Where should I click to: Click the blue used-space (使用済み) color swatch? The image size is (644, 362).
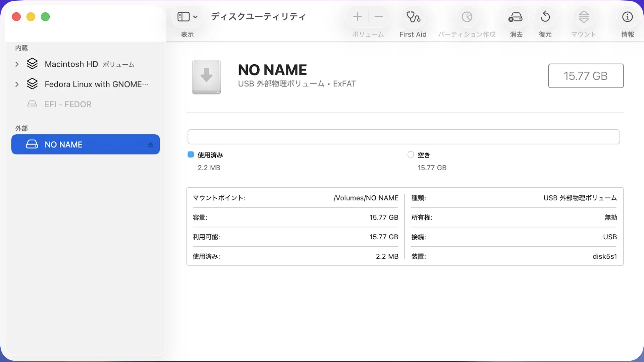191,155
